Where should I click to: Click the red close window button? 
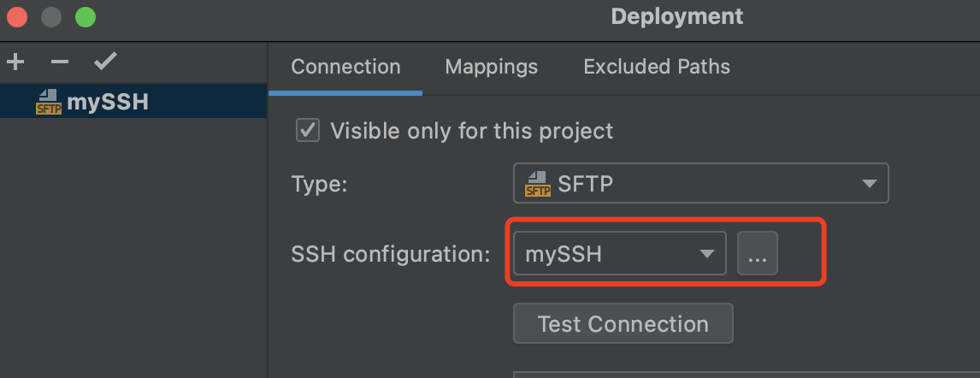[x=16, y=16]
